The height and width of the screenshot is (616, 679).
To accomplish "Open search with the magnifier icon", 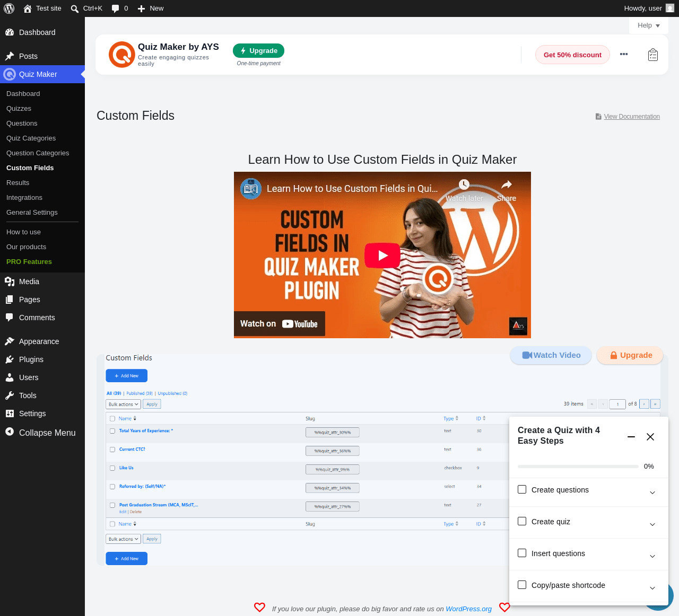I will pyautogui.click(x=75, y=8).
